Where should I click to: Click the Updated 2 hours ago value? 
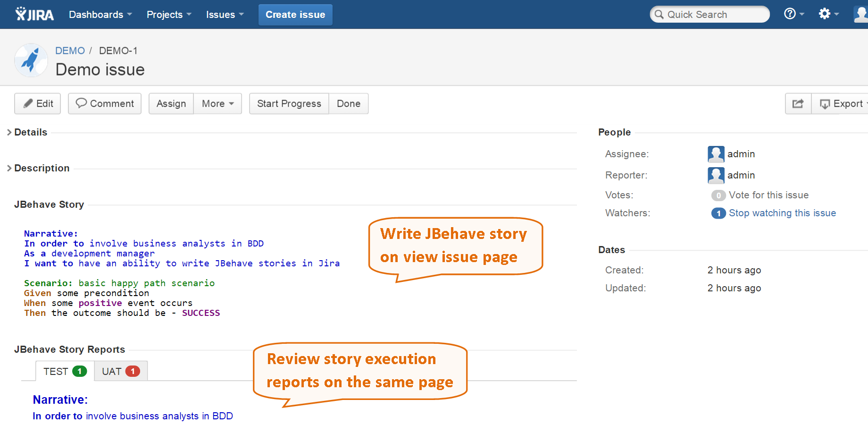tap(734, 288)
